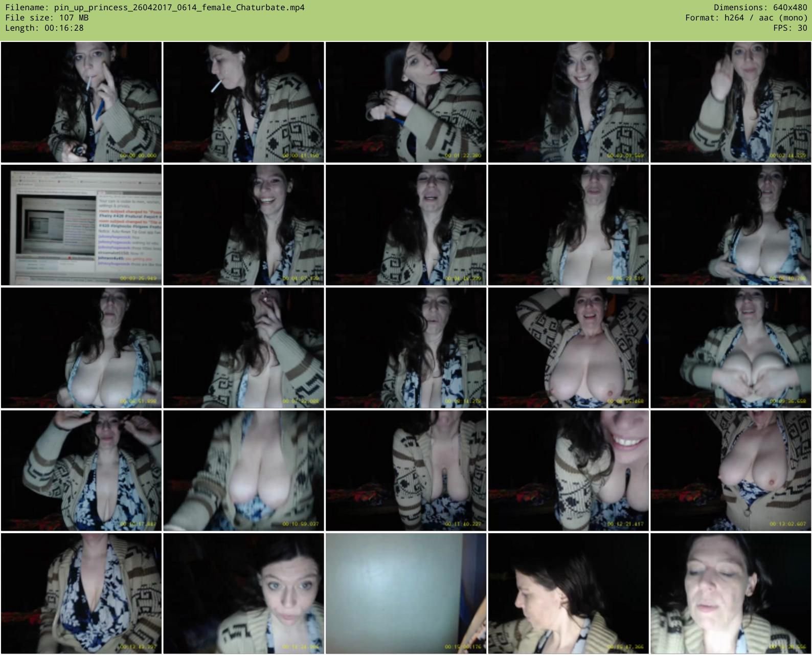Select the thumbnail timestamped 00:01:22

(x=406, y=102)
